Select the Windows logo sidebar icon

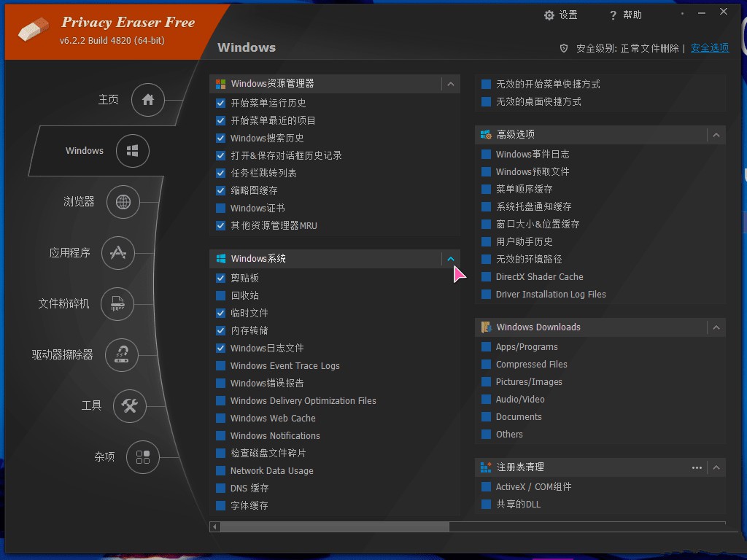133,151
